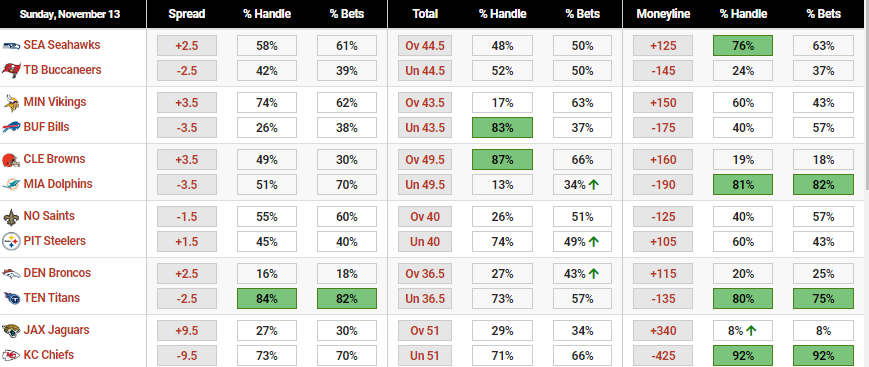Viewport: 869px width, 367px height.
Task: Select the Spread column header
Action: click(x=187, y=14)
